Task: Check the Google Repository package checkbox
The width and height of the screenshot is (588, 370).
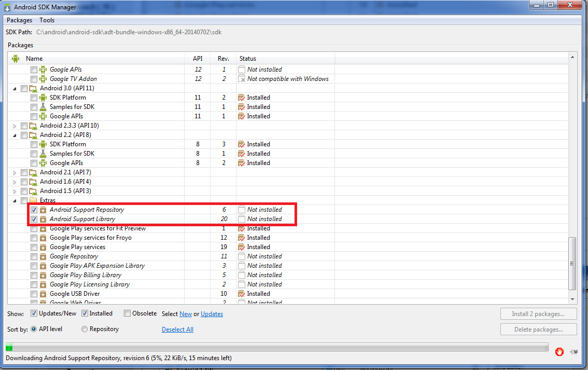Action: tap(34, 257)
